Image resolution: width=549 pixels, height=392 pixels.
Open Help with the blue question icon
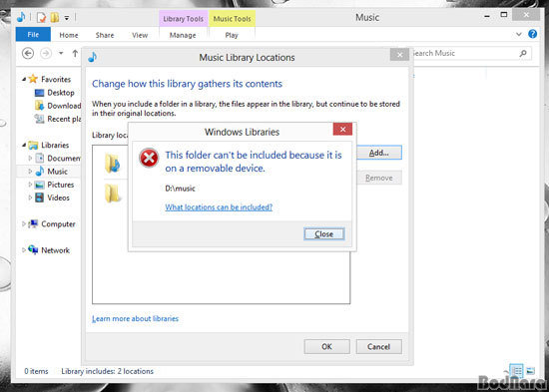click(533, 34)
